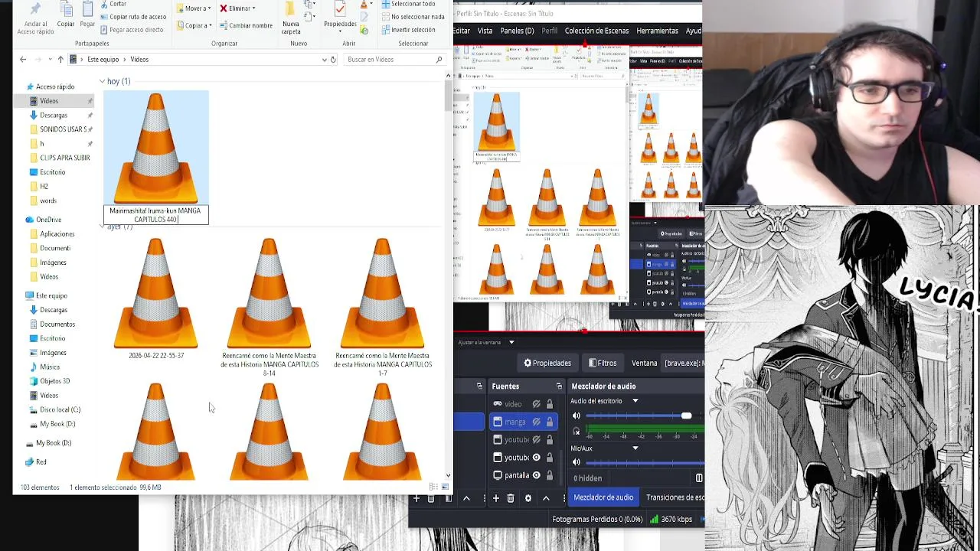Screen dimensions: 980x551
Task: Switch to Mezclador de audio tab
Action: (x=603, y=497)
